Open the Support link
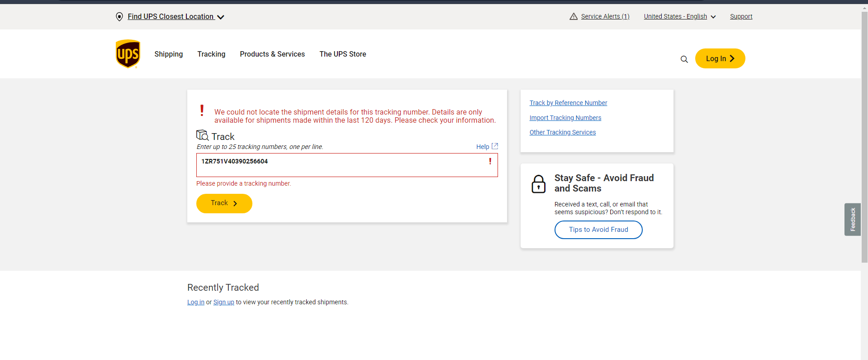Viewport: 868px width, 360px height. [741, 16]
